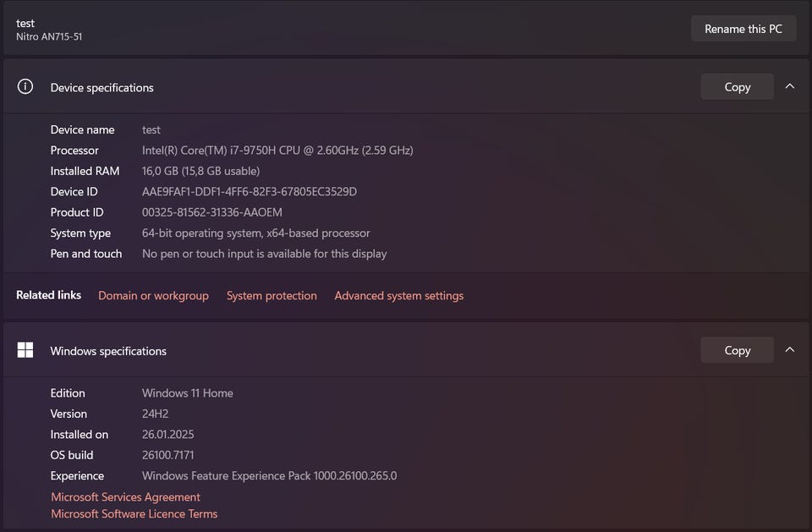
Task: Click the Product ID value text
Action: [212, 212]
